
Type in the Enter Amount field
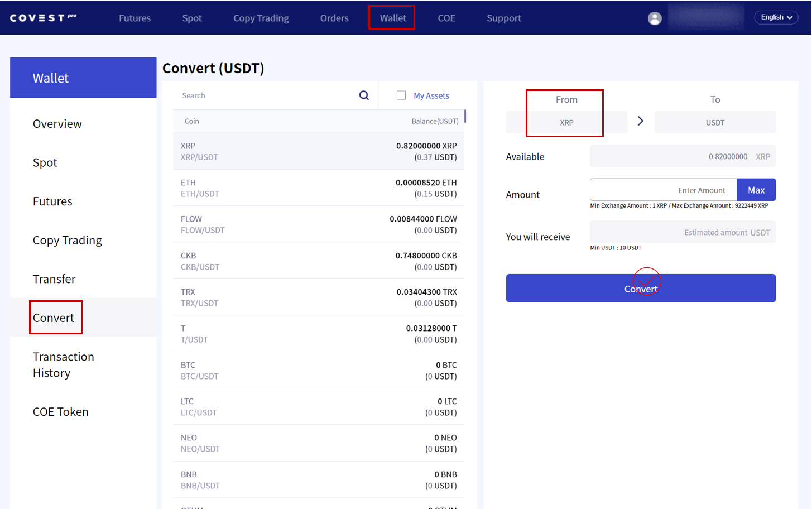[x=663, y=190]
